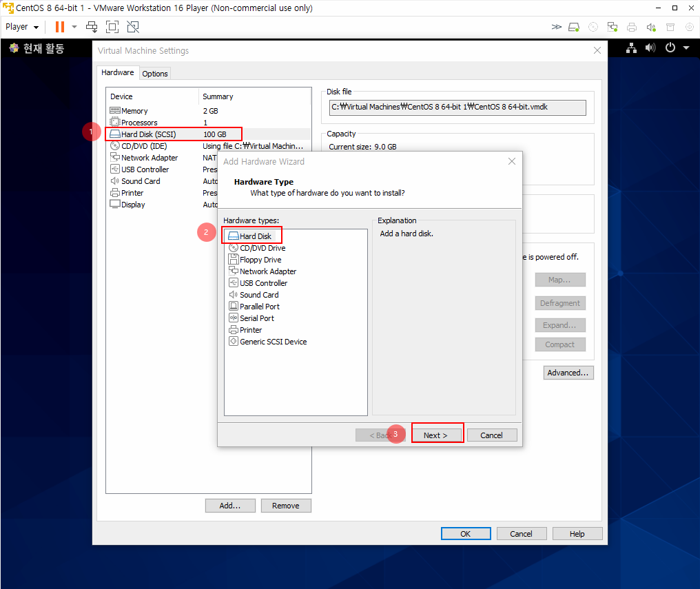Close the Virtual Machine Settings window
Screen dimensions: 700x589
[597, 50]
